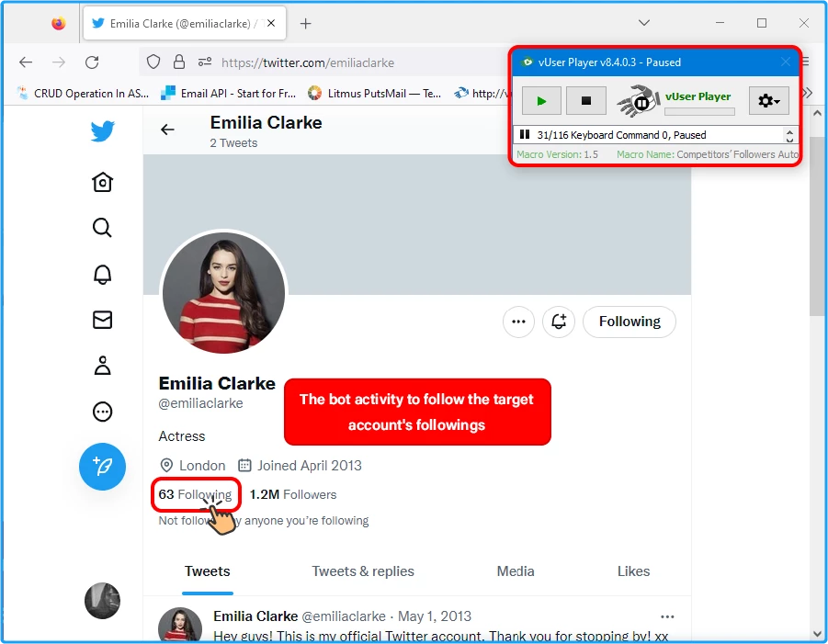Open Explore search icon in sidebar
This screenshot has width=828, height=644.
coord(102,228)
